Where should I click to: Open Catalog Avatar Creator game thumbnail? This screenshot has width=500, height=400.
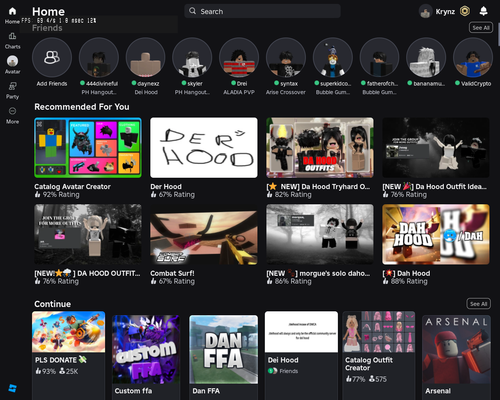tap(88, 147)
